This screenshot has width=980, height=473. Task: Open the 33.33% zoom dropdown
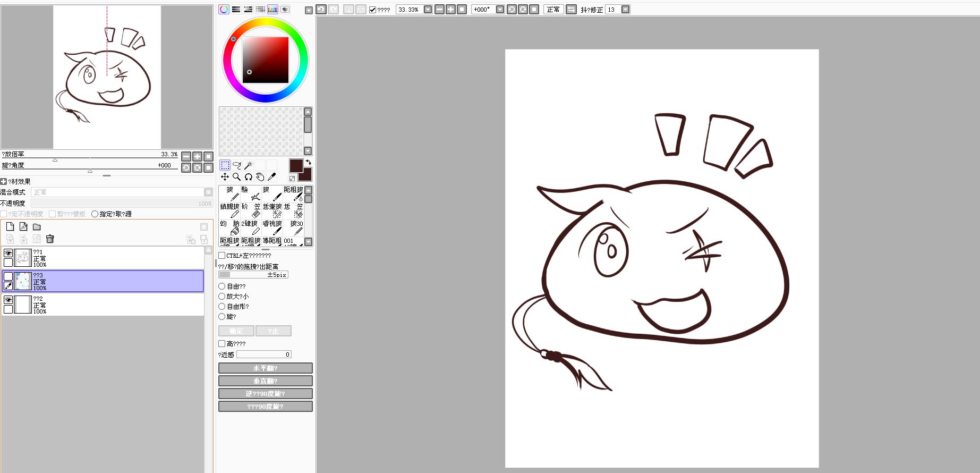pyautogui.click(x=428, y=10)
